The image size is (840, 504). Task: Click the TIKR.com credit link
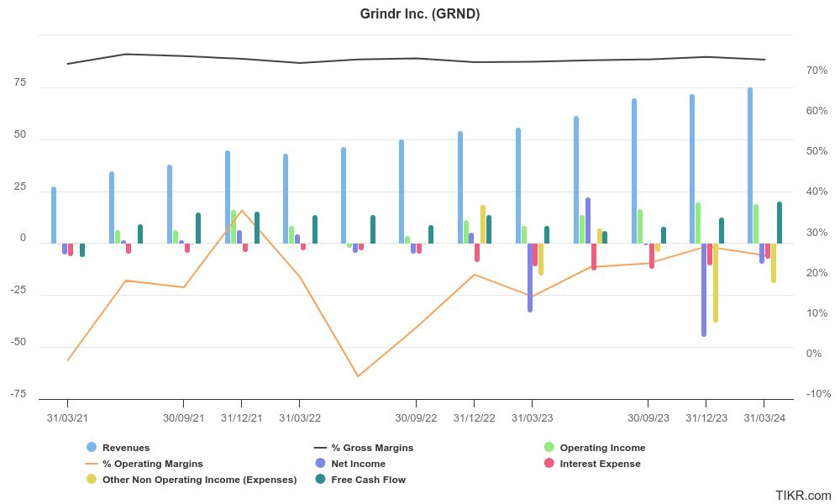coord(803,496)
